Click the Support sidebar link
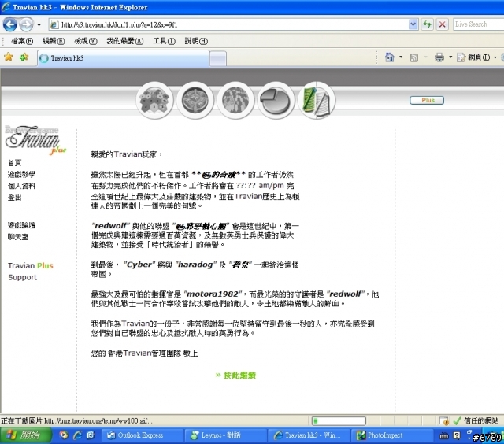The width and height of the screenshot is (504, 444). 23,277
